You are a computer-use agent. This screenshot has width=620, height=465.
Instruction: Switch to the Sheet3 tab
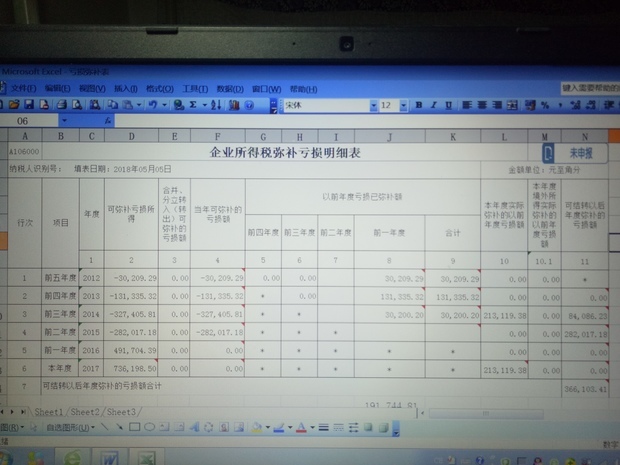pos(121,412)
